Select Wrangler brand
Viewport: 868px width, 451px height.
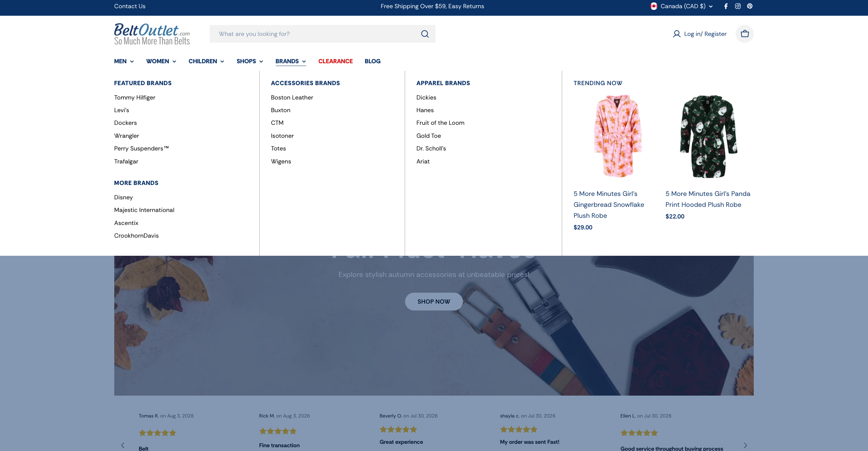[127, 136]
